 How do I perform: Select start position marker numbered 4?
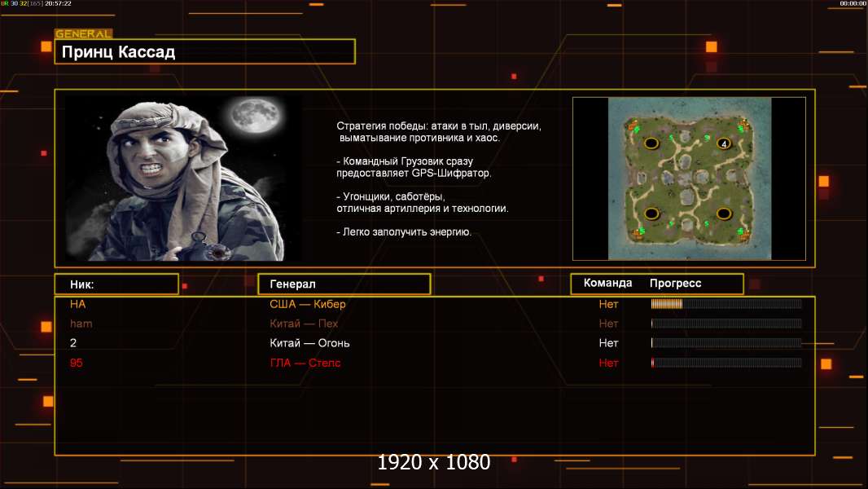(x=724, y=144)
